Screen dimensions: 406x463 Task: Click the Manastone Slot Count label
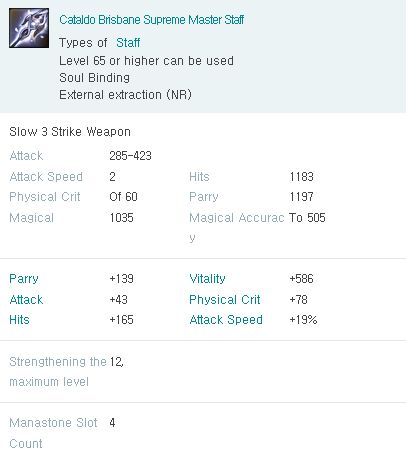click(x=53, y=433)
